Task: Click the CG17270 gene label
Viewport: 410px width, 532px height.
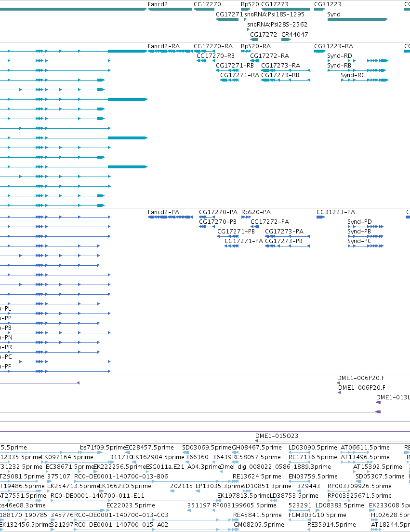Action: click(207, 4)
